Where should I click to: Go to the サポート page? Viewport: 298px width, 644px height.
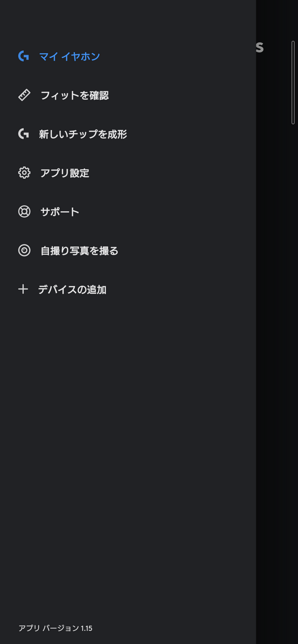point(60,212)
